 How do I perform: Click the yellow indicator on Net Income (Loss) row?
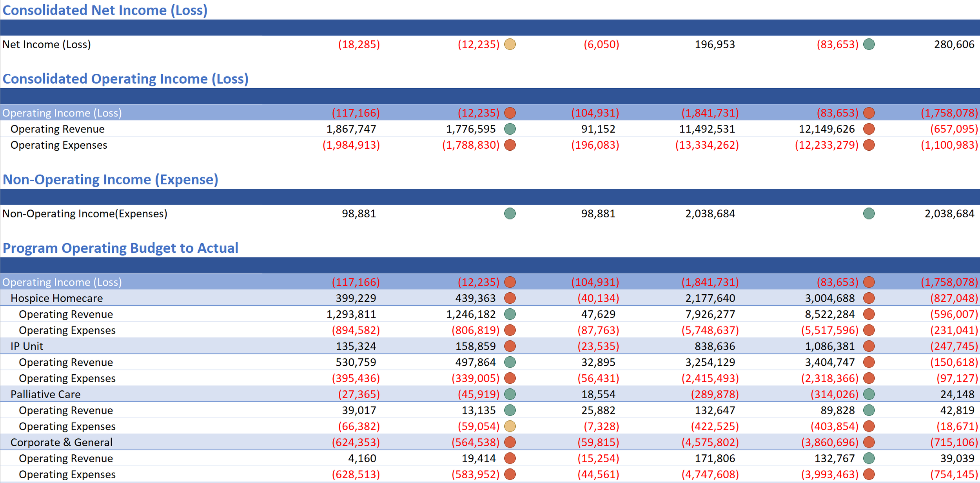pyautogui.click(x=510, y=44)
